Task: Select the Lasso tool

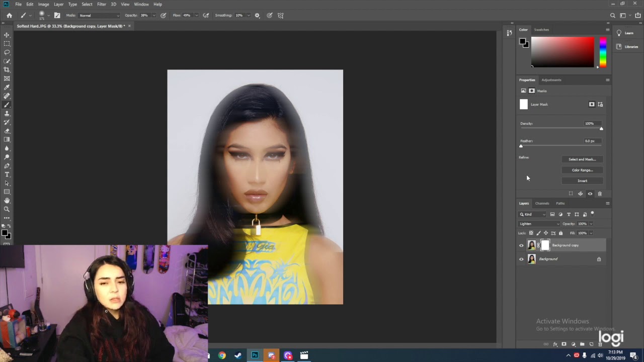Action: pyautogui.click(x=7, y=52)
